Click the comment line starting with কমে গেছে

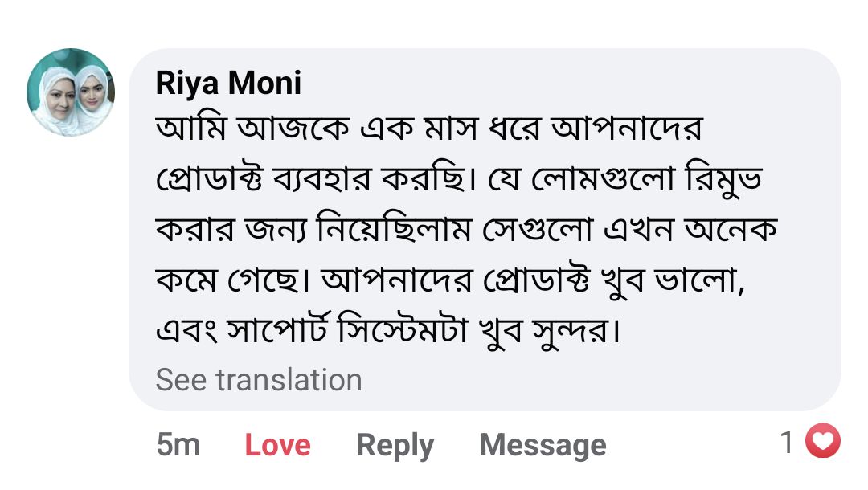[x=451, y=280]
